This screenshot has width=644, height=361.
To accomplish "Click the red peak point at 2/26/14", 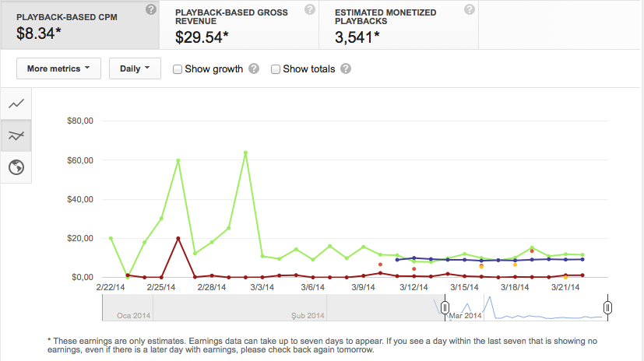I will 178,238.
